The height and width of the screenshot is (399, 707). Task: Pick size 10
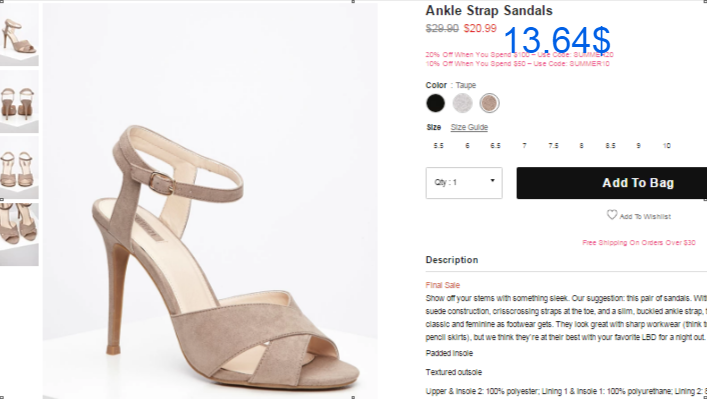(x=666, y=146)
